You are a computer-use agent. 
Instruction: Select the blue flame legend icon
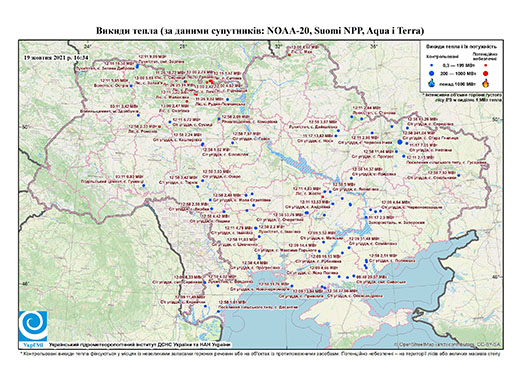432,83
